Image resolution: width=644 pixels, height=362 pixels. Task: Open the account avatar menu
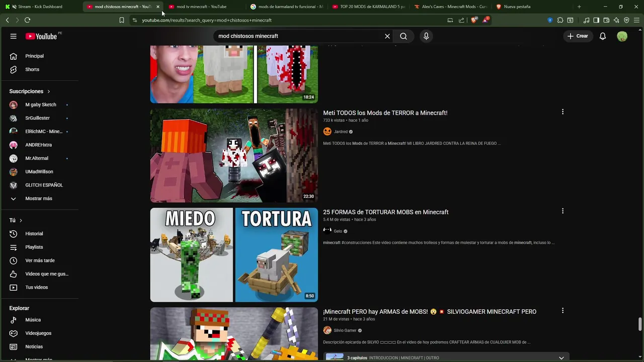pos(622,36)
